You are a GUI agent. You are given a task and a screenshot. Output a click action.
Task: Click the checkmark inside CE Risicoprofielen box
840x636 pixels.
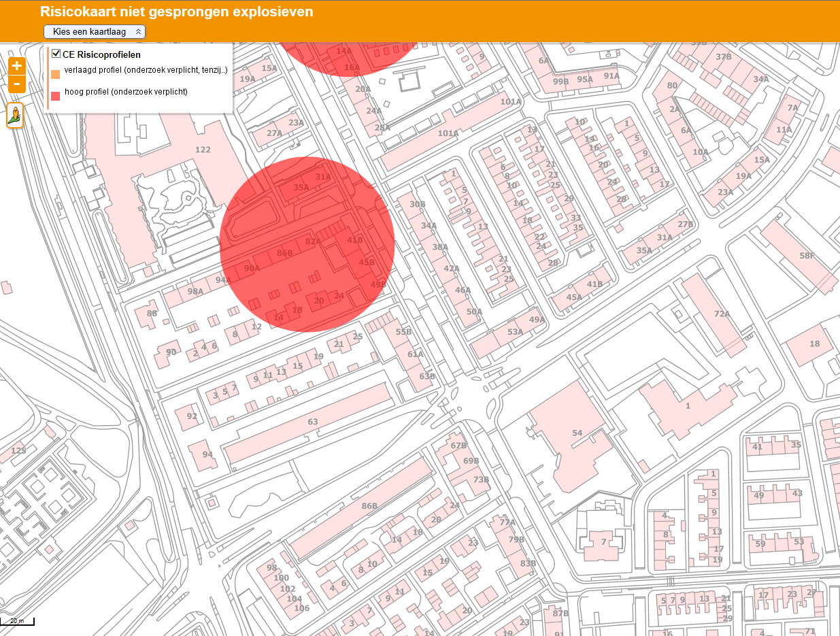click(x=55, y=54)
